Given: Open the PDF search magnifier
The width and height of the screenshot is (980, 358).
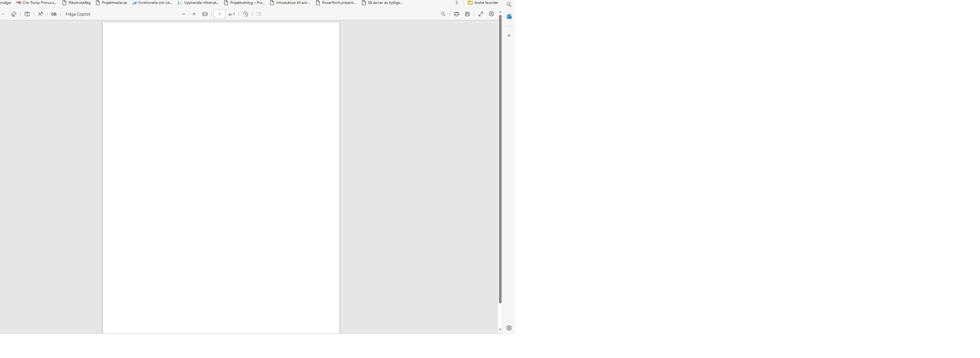Looking at the screenshot, I should tap(443, 14).
